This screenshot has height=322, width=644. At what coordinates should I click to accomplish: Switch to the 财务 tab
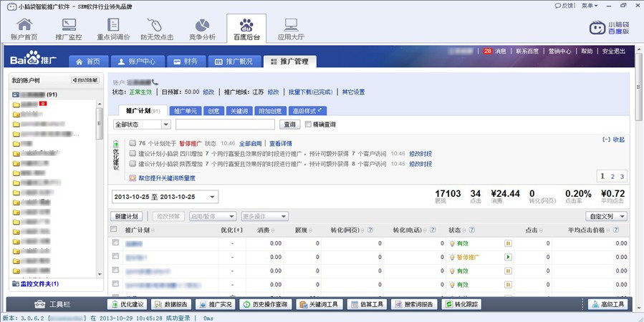186,62
